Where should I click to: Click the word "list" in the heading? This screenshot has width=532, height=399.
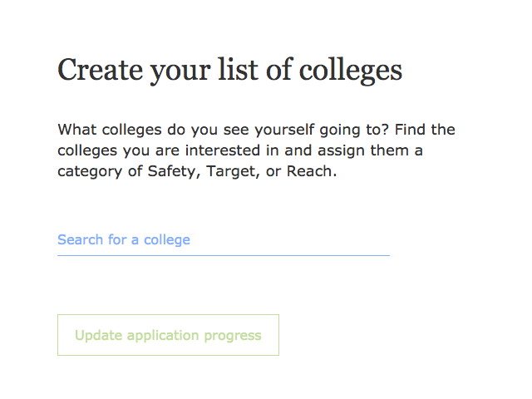coord(245,70)
